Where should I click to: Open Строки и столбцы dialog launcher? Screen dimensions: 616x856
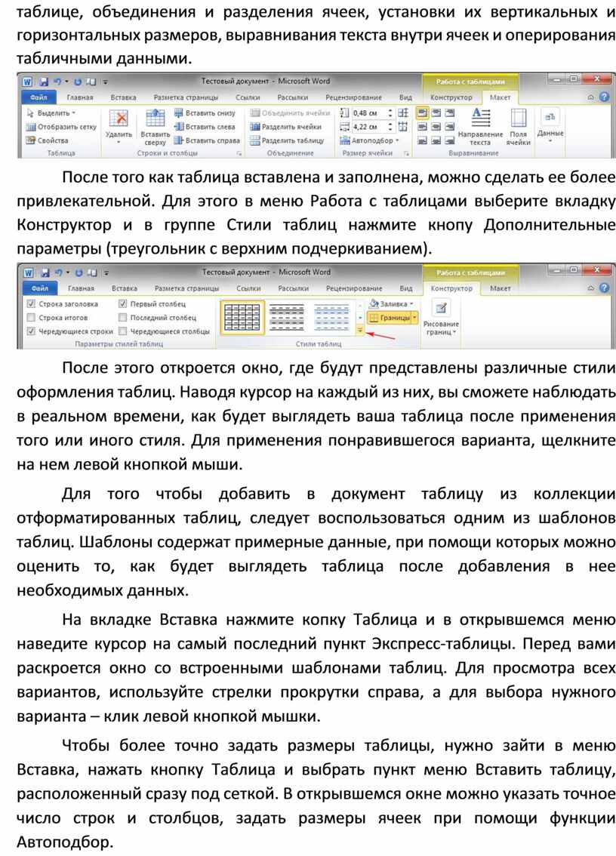click(x=239, y=154)
